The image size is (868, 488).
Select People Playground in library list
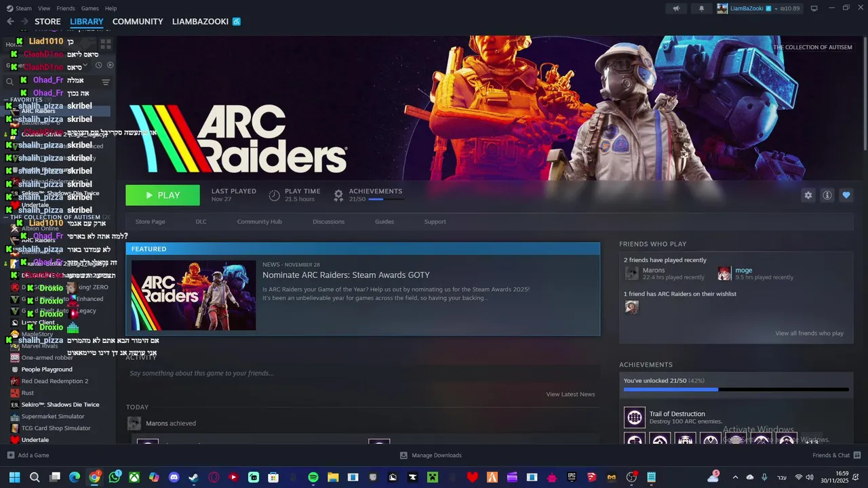pos(47,369)
